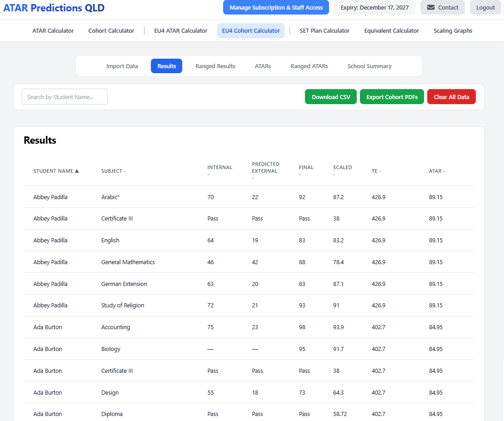The height and width of the screenshot is (421, 504).
Task: Click scaled value 58.72
Action: pyautogui.click(x=340, y=414)
